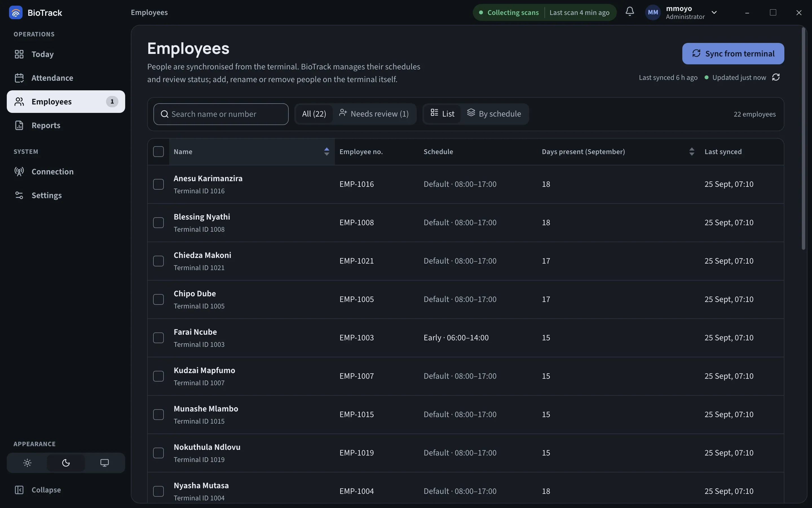
Task: Expand the mmoyo account dropdown chevron
Action: point(714,12)
